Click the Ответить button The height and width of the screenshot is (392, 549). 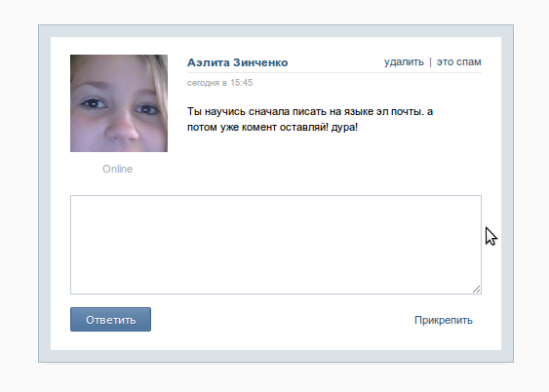coord(110,319)
